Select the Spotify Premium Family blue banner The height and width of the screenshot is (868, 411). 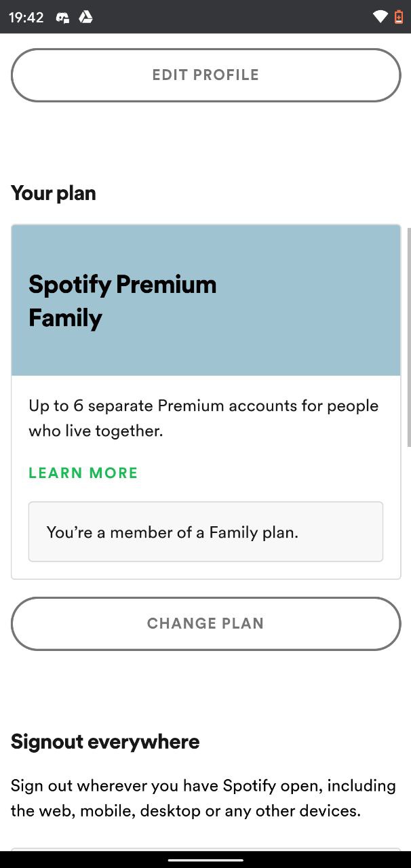click(x=206, y=300)
